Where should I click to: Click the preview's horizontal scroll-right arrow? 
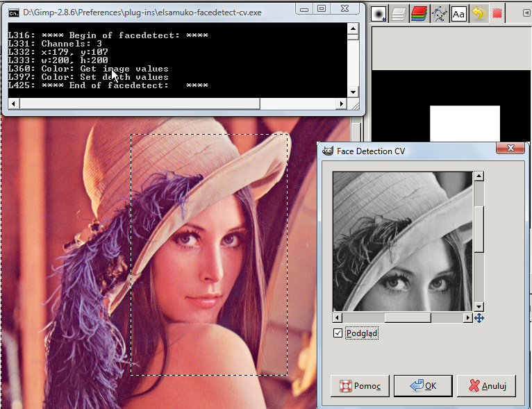click(468, 318)
